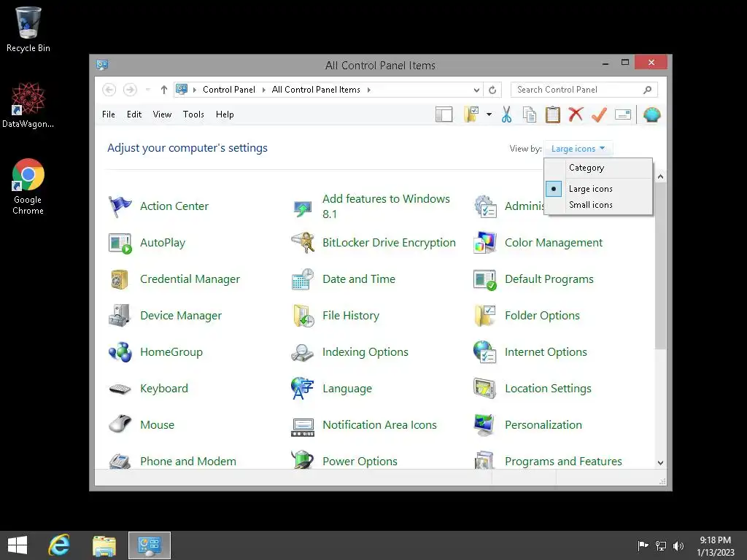Viewport: 747px width, 560px height.
Task: Expand the View by Large icons dropdown
Action: [578, 149]
